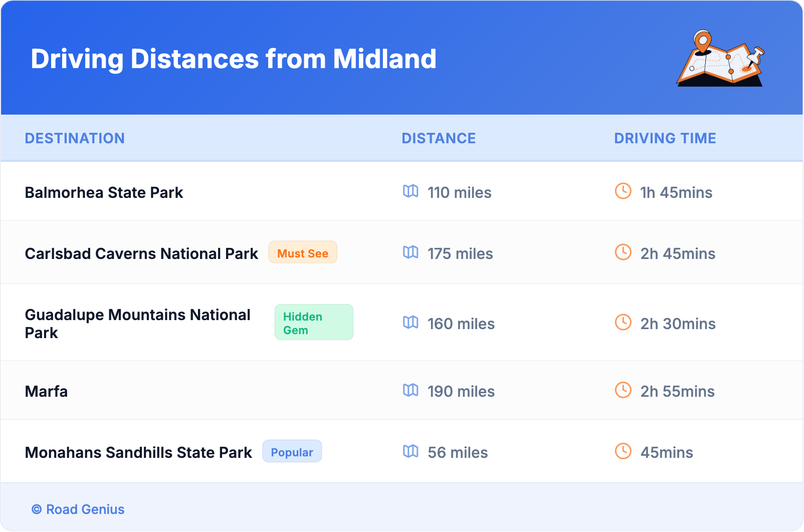The image size is (804, 532).
Task: Click map icon beside 175 miles
Action: pos(411,252)
